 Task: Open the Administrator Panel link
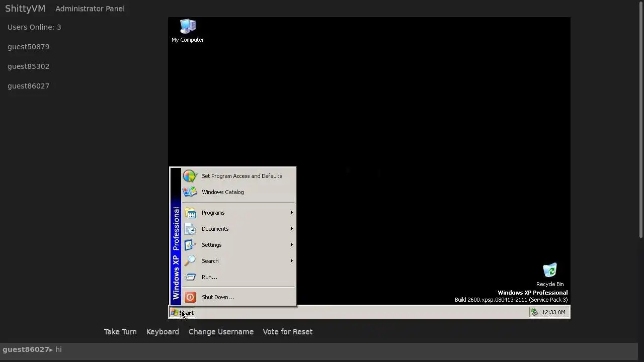(x=90, y=9)
